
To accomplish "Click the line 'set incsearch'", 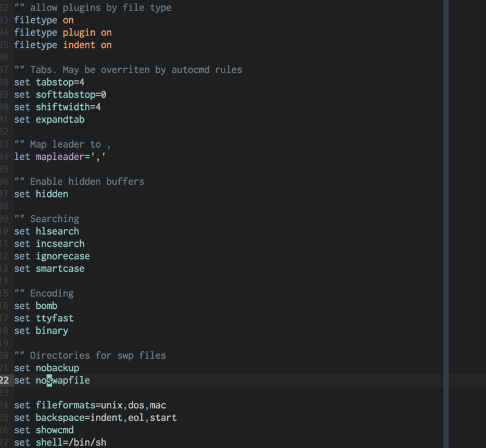I will point(49,244).
